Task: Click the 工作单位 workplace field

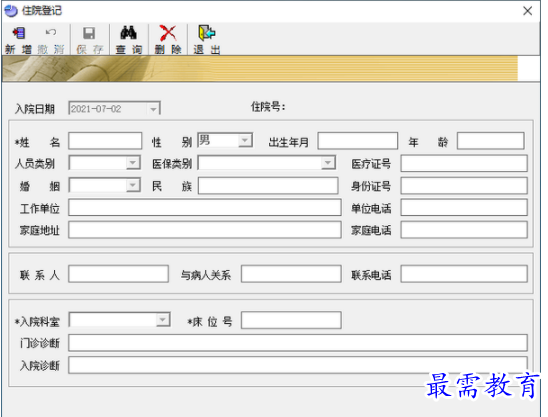Action: 205,208
